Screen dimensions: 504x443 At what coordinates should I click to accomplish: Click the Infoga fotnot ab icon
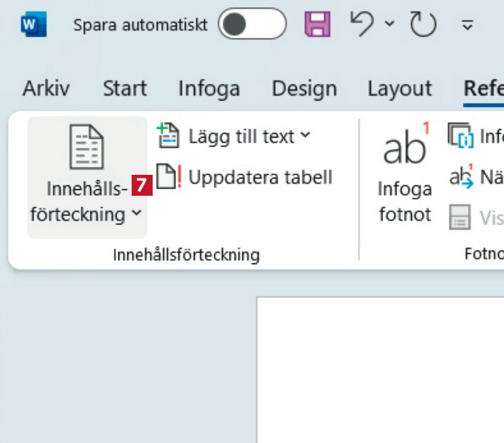406,145
